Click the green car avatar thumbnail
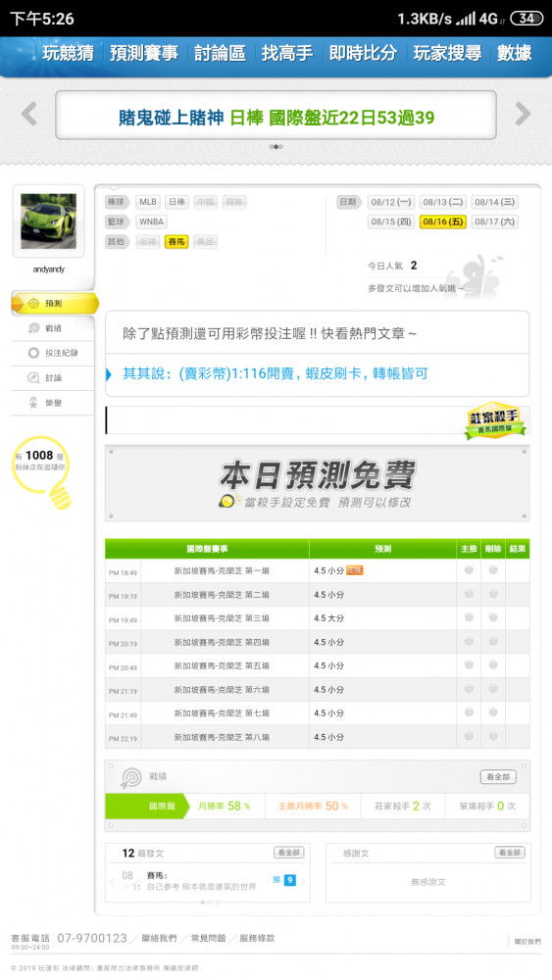This screenshot has width=552, height=980. tap(48, 221)
